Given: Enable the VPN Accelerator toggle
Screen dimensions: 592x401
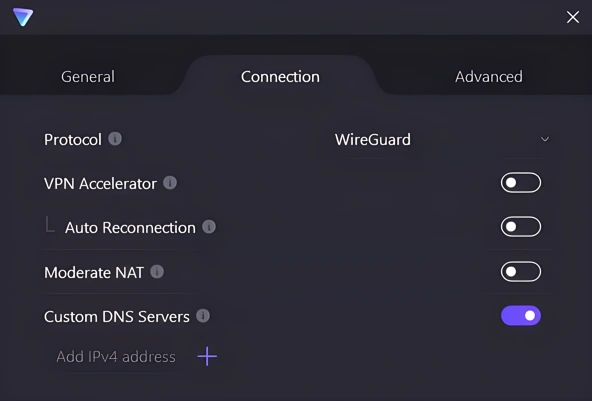Looking at the screenshot, I should (521, 183).
